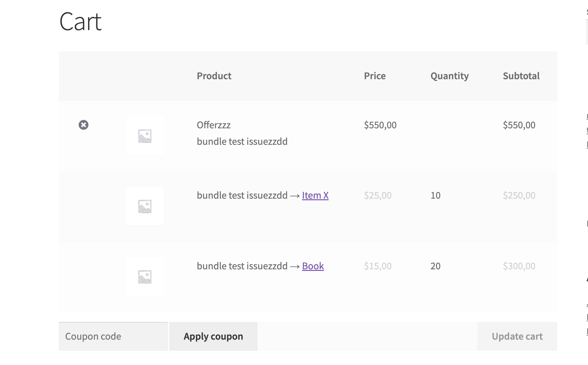Click the Update cart button
Image resolution: width=588 pixels, height=365 pixels.
517,336
